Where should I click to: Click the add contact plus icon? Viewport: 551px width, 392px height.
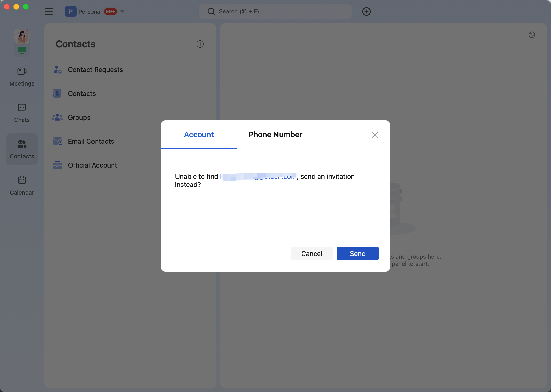pos(200,44)
